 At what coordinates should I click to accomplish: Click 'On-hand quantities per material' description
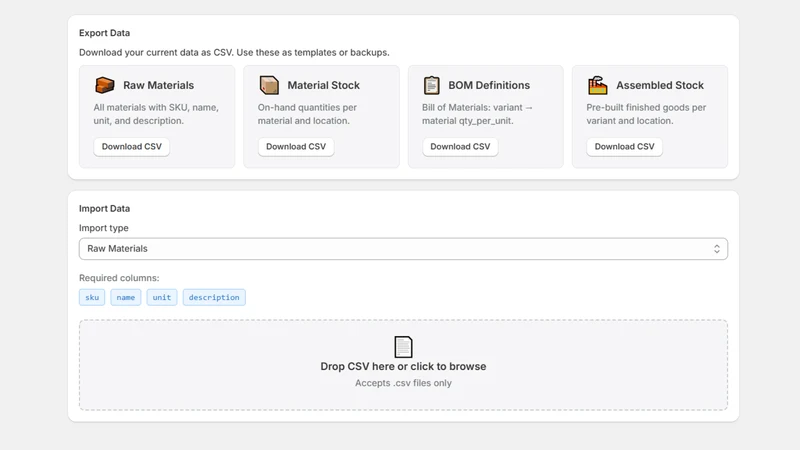(x=307, y=114)
